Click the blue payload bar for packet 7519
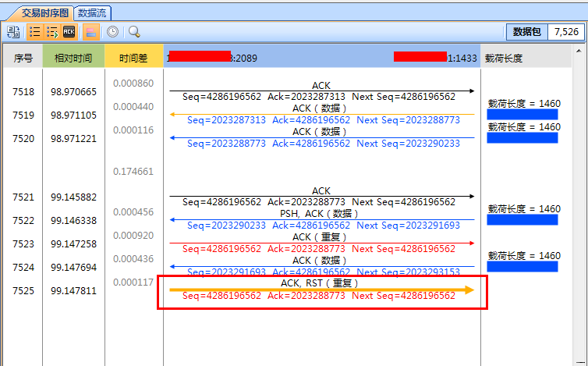The height and width of the screenshot is (366, 588). [x=522, y=115]
